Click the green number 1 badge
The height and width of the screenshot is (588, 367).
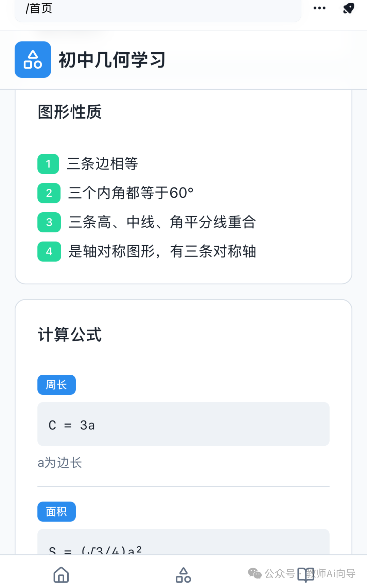[48, 164]
